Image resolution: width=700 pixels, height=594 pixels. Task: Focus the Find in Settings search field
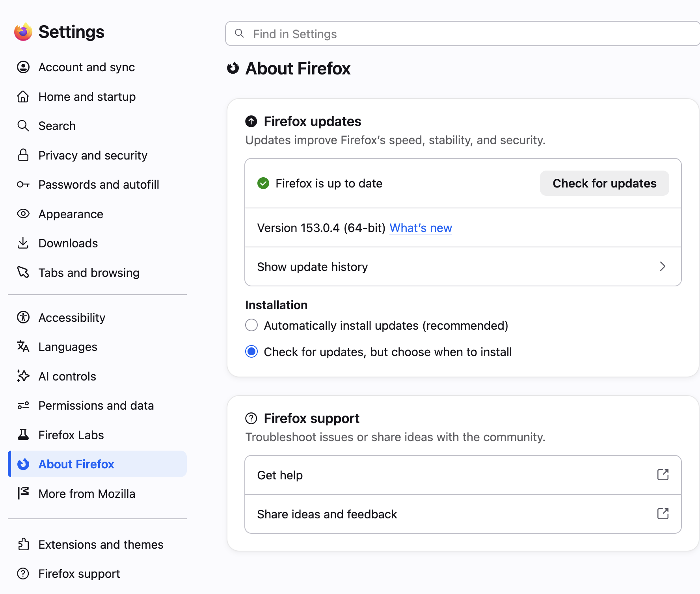(463, 33)
